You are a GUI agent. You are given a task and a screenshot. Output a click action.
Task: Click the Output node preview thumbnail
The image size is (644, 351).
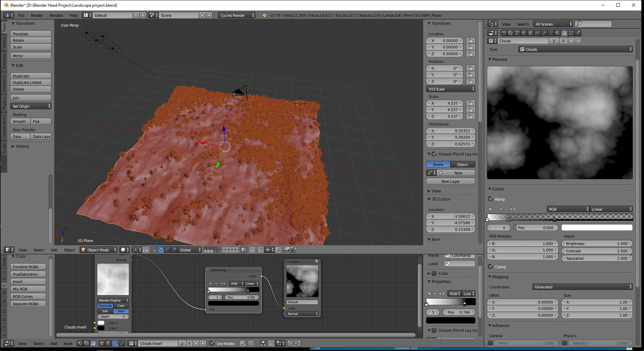(302, 281)
